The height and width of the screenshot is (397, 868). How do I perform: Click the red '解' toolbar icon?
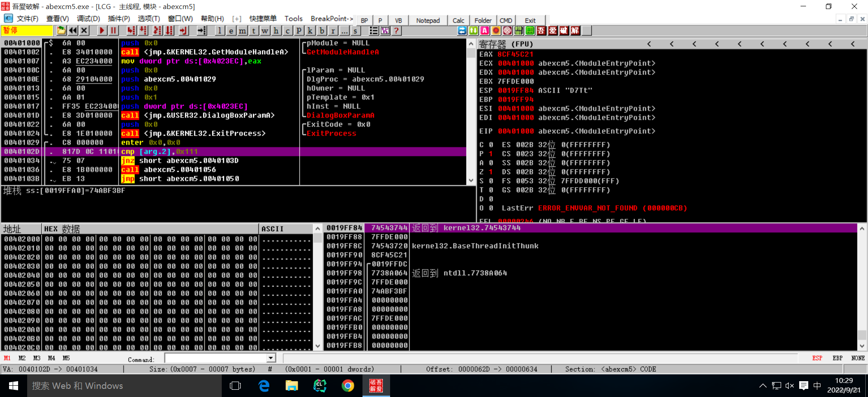[575, 31]
